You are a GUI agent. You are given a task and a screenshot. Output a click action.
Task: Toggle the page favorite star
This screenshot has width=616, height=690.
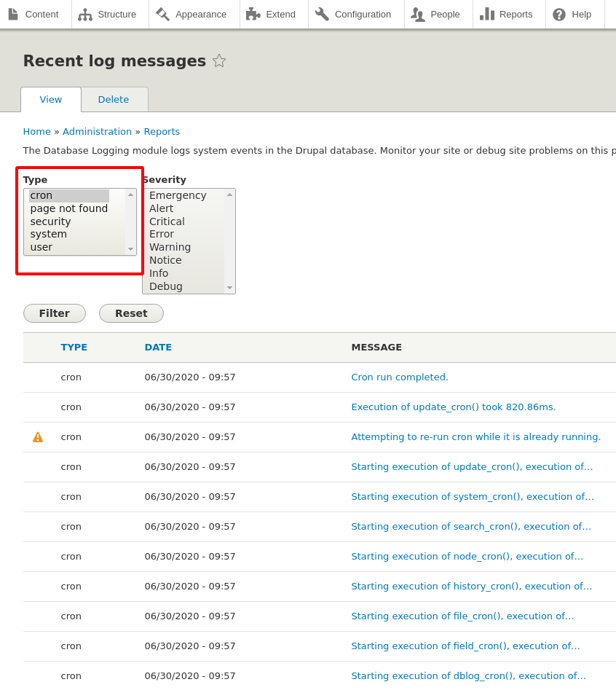click(219, 61)
